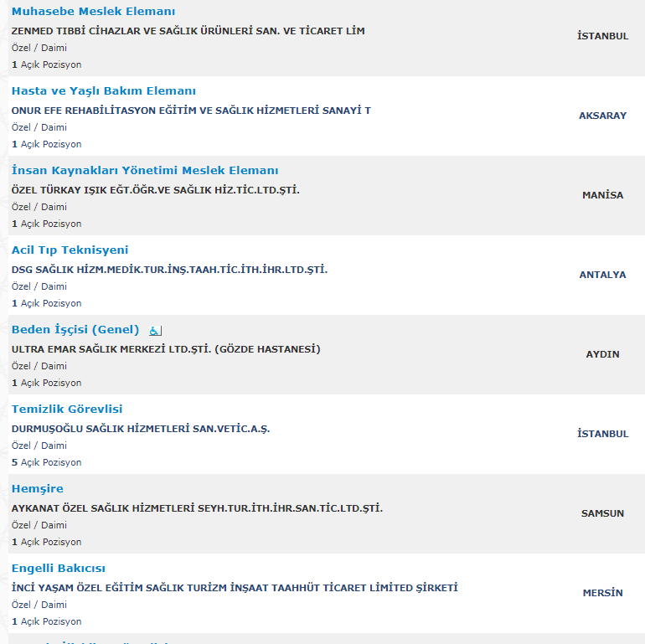Screen dimensions: 645x644
Task: Click the ULTRA EMAR SAĞLIK MERKEZİ employer
Action: 166,349
